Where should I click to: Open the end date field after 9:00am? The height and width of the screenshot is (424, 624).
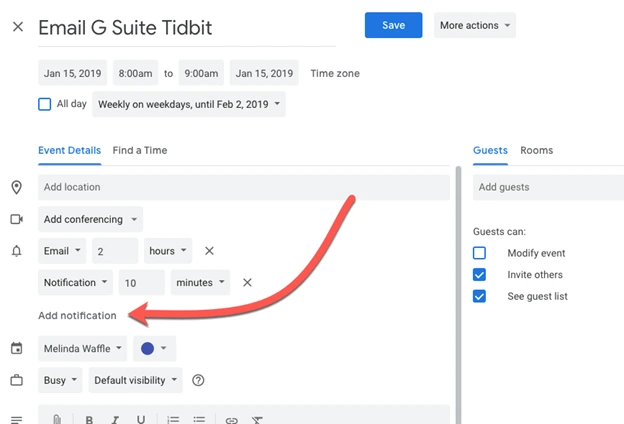click(x=264, y=73)
